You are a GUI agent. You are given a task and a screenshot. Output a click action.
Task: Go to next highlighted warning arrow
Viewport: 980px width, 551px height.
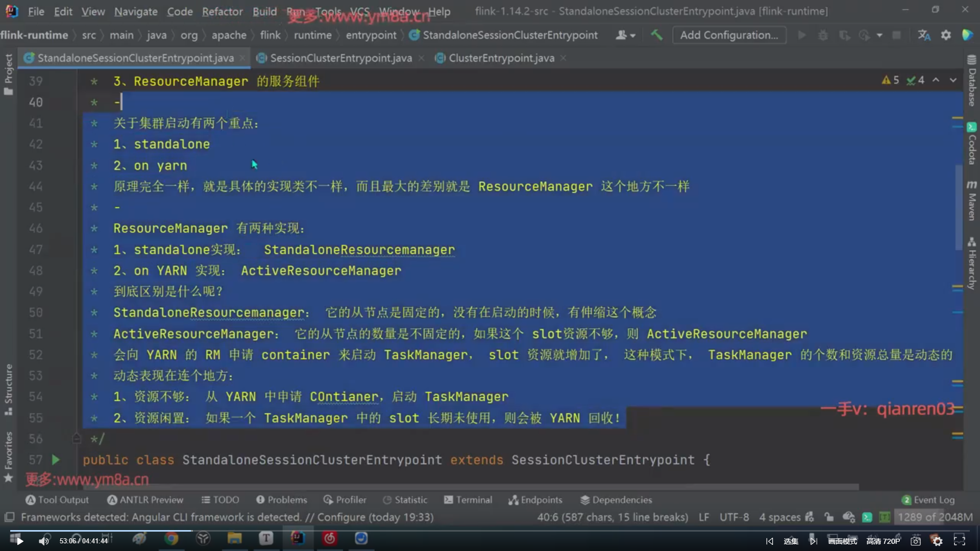tap(953, 80)
